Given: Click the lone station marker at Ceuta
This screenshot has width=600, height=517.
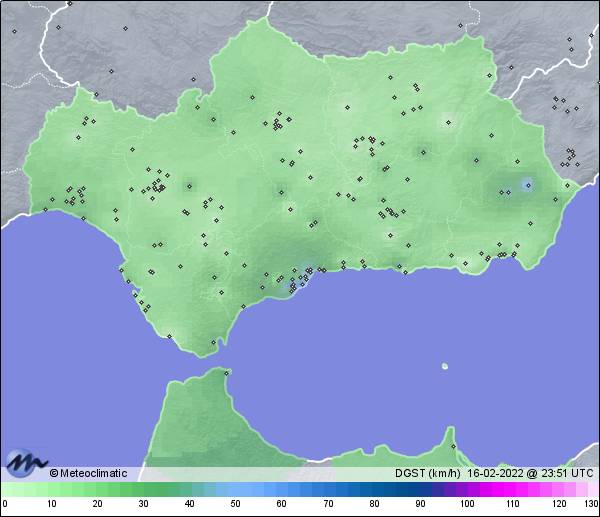Looking at the screenshot, I should coord(228,374).
